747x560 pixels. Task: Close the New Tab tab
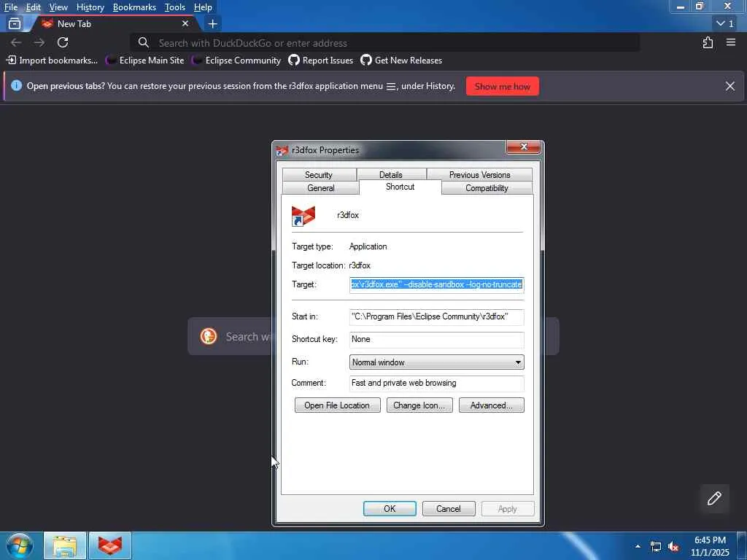tap(185, 23)
